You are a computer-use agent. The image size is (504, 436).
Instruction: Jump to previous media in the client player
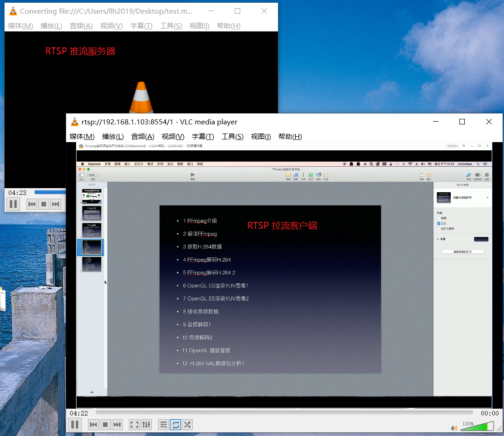point(93,424)
